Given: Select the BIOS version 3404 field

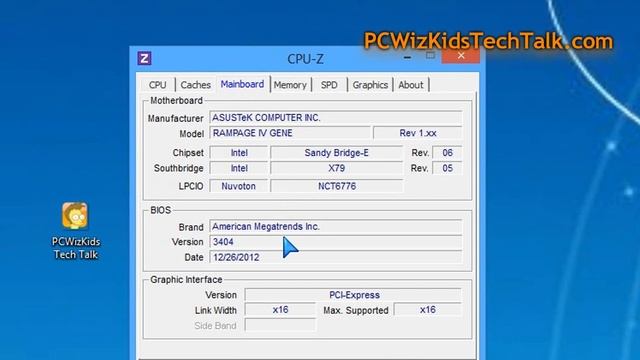Looking at the screenshot, I should tap(336, 242).
